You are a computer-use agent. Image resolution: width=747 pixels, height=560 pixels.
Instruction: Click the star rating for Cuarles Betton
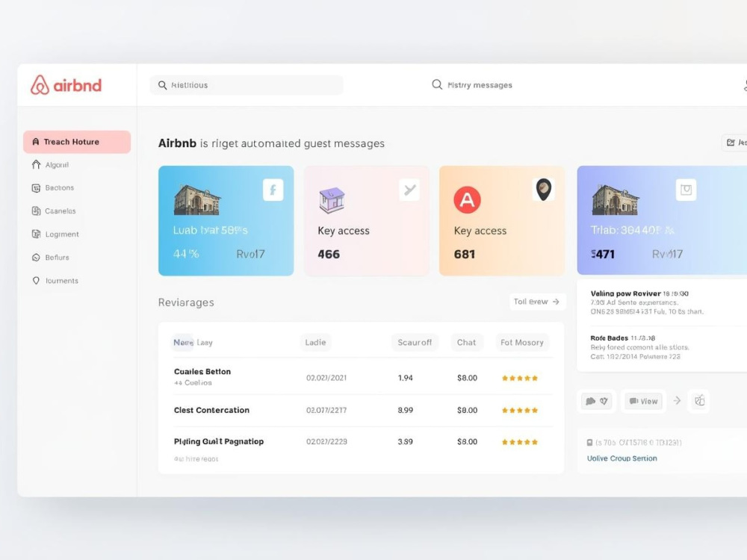[520, 378]
